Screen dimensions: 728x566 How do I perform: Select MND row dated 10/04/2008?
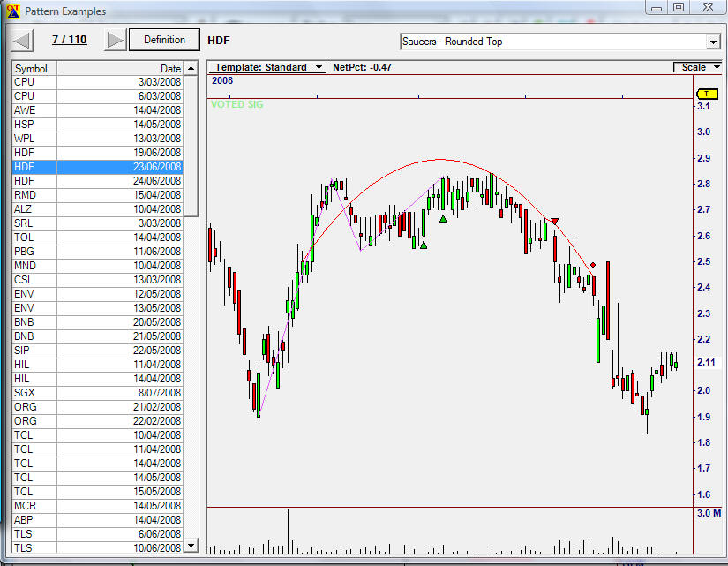point(97,266)
